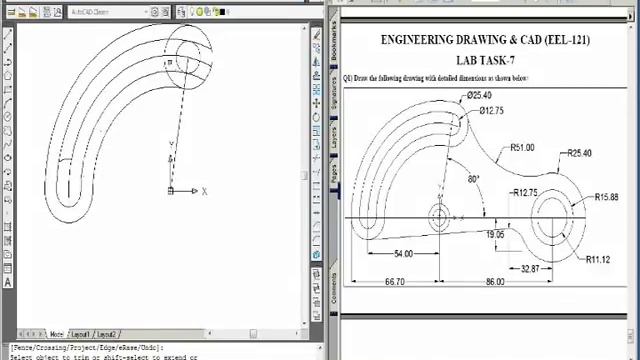Select the Ellipse tool
Viewport: 640px width, 360px height.
point(8,158)
